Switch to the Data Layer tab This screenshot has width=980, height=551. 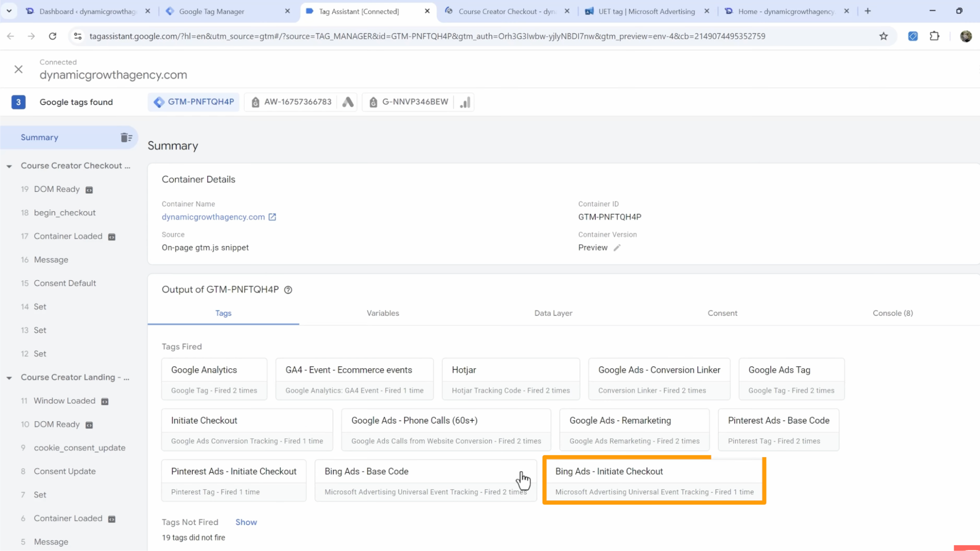553,313
